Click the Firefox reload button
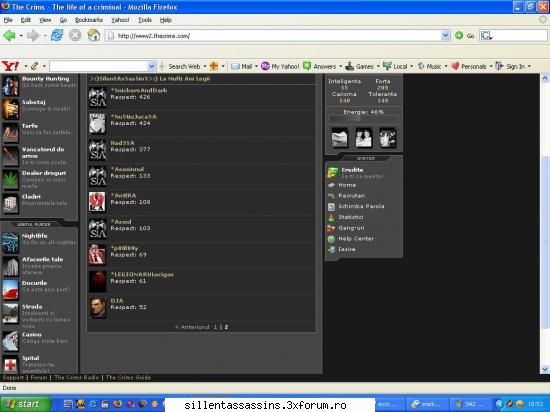This screenshot has width=550, height=412. tap(57, 35)
